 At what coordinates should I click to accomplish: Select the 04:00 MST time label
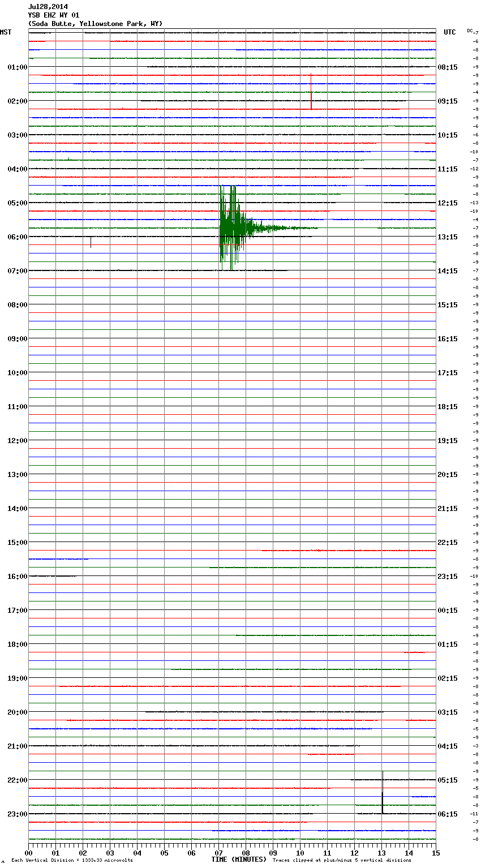pyautogui.click(x=18, y=169)
